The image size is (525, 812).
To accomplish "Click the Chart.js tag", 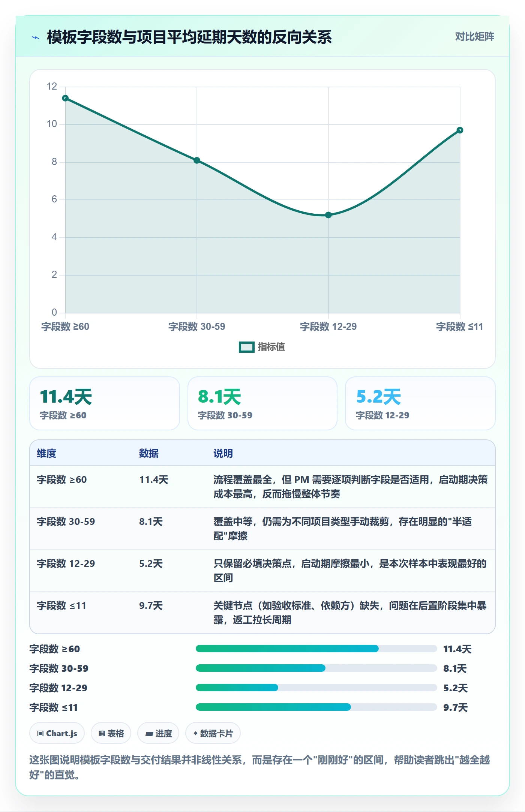I will (x=57, y=733).
